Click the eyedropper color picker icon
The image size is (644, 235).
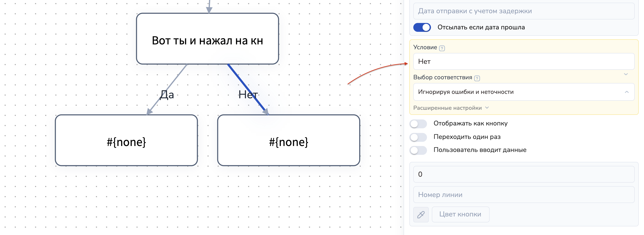[x=421, y=214]
